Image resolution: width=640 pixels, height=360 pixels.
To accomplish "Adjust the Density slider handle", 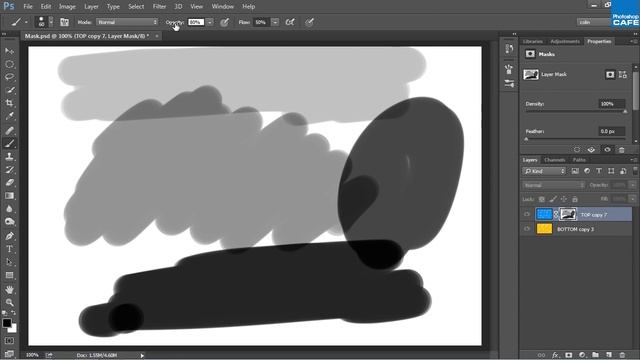I will tap(625, 111).
